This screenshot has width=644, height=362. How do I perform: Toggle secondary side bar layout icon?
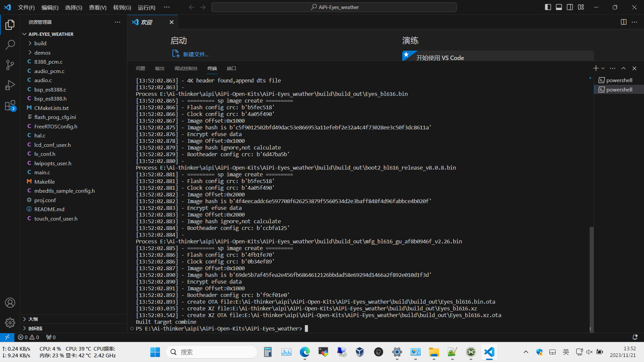570,7
